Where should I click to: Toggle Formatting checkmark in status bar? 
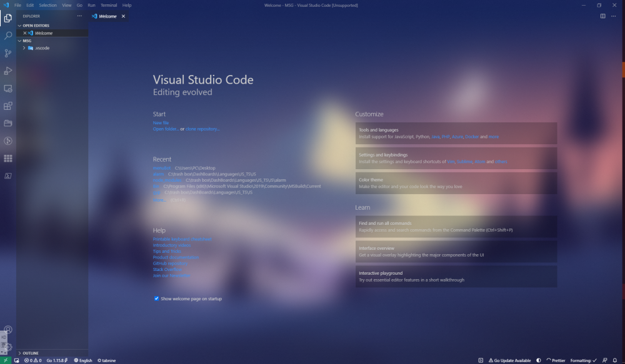(584, 360)
